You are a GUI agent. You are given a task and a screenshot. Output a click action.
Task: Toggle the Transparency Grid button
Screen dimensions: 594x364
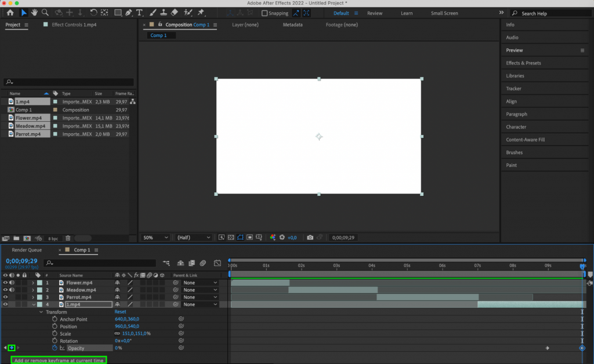pos(231,237)
